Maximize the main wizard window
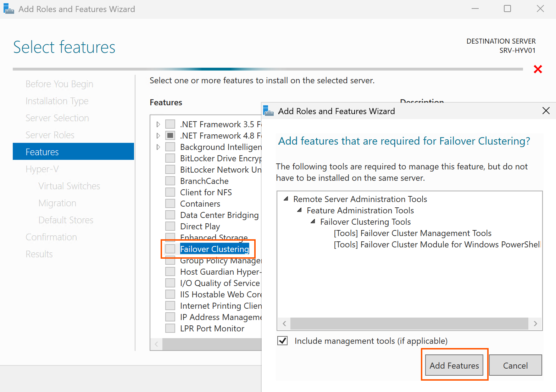 507,9
